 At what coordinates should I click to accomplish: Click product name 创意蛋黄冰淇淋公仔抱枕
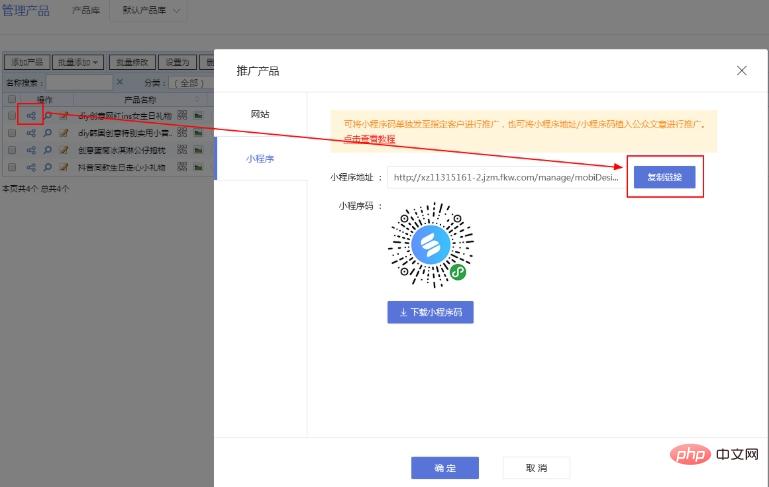pyautogui.click(x=122, y=150)
